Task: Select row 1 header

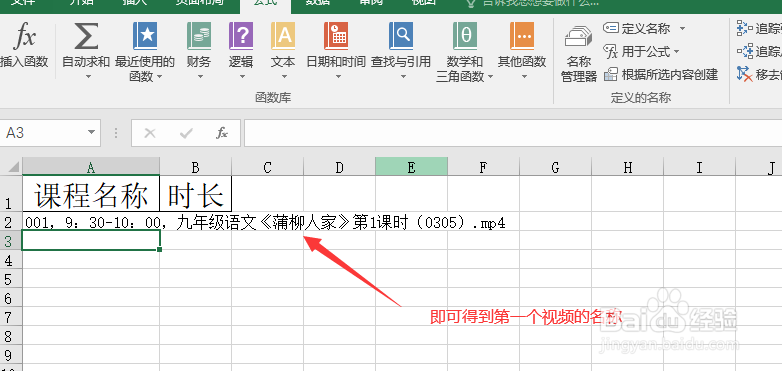Action: pyautogui.click(x=10, y=193)
